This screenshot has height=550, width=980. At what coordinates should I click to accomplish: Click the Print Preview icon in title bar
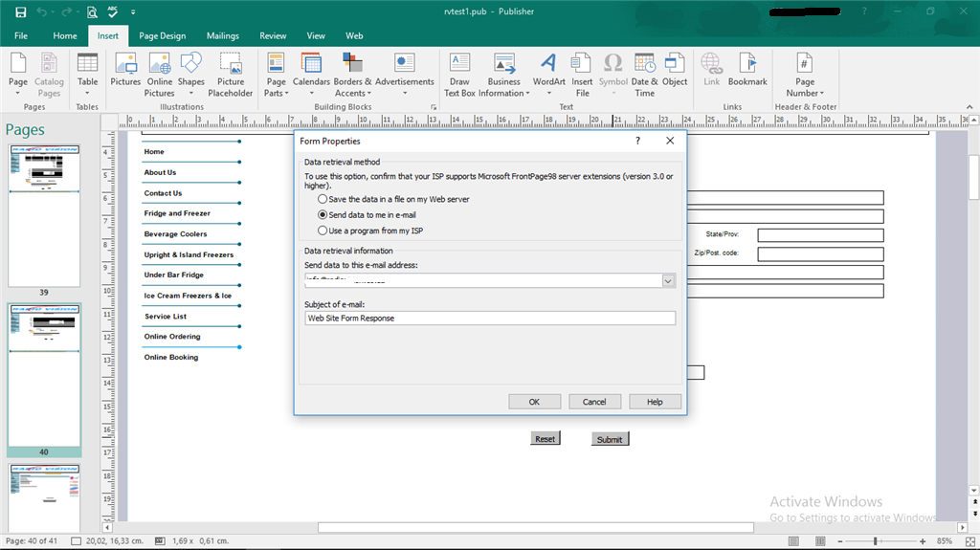92,11
